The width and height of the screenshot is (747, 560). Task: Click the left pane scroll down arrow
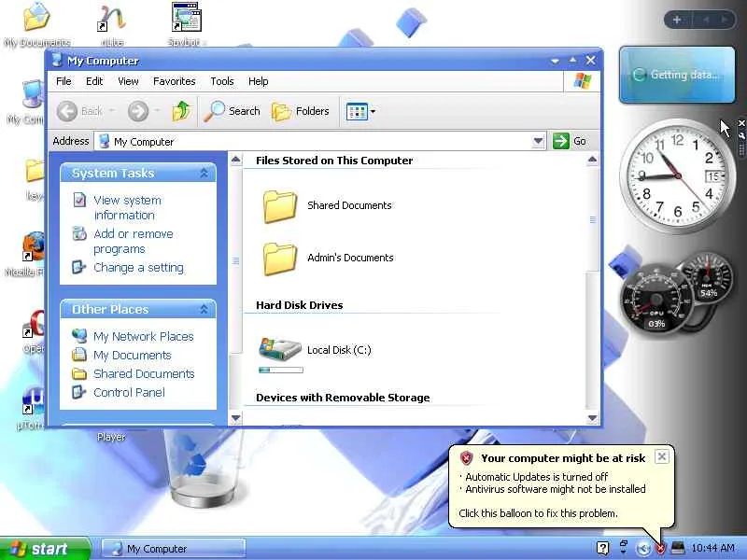pos(235,418)
